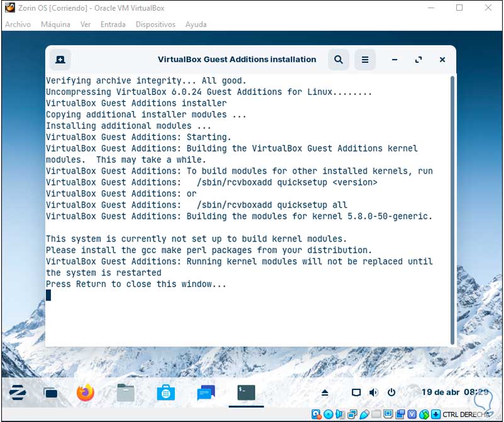
Task: Open the volume control in the tray
Action: point(374,392)
